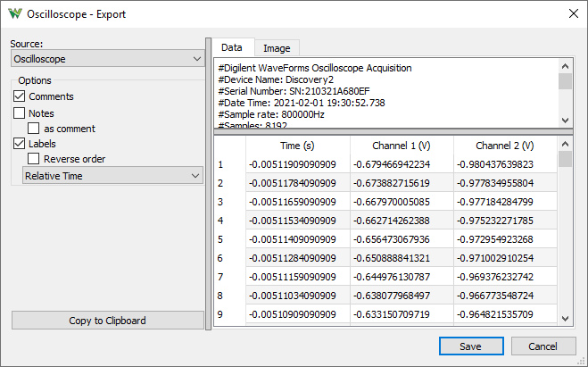
Task: Switch to the Image tab
Action: [276, 48]
